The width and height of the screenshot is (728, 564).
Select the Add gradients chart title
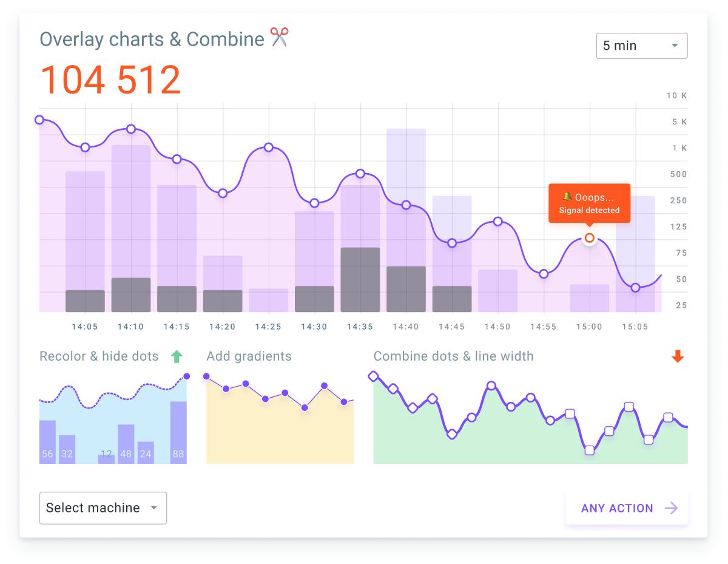[x=249, y=356]
